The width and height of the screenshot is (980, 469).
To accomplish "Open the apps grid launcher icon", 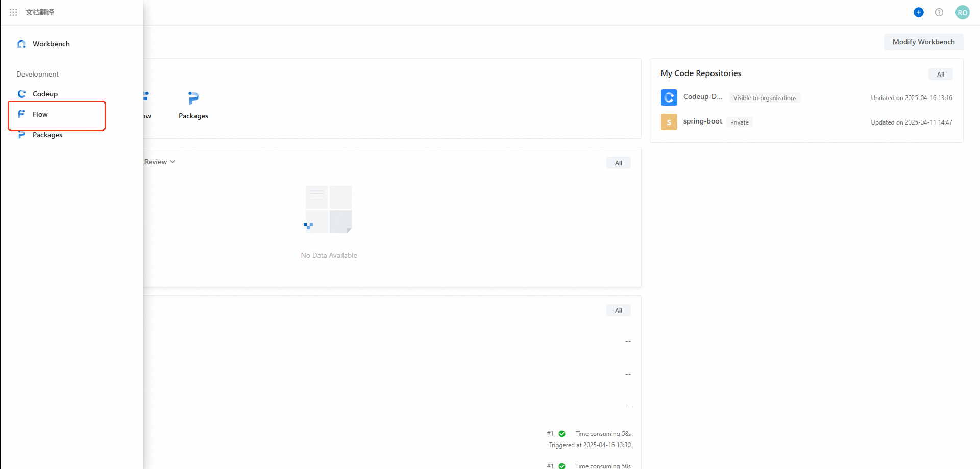I will coord(13,12).
